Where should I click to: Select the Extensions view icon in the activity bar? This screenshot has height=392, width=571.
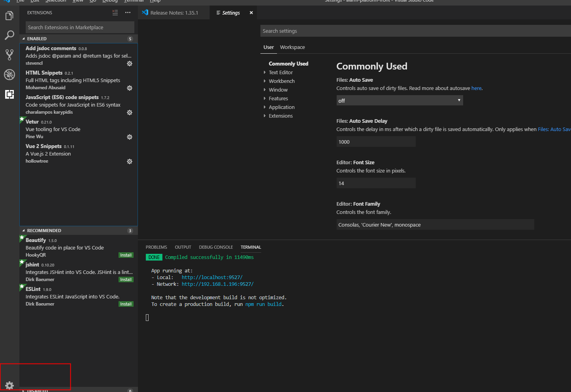[9, 94]
